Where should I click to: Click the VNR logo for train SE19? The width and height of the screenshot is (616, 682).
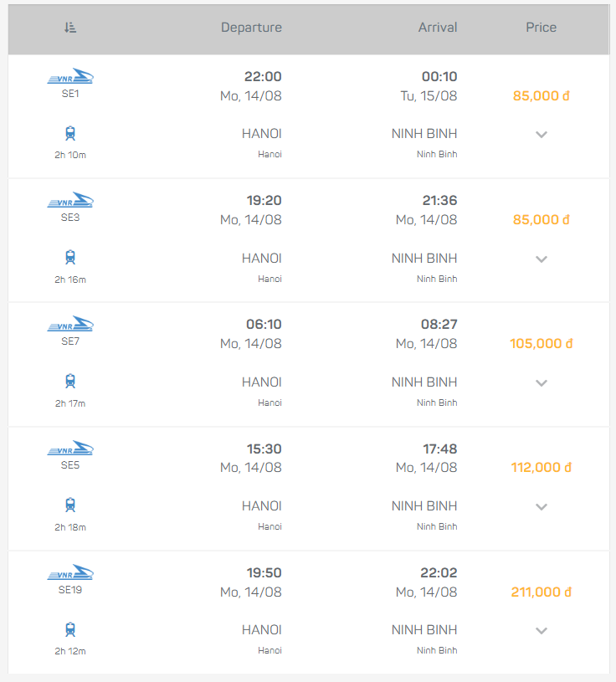(70, 573)
